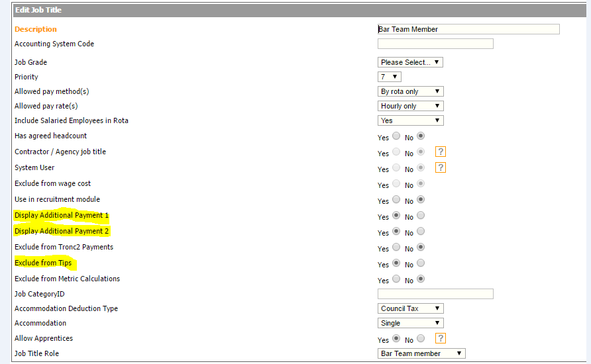
Task: Expand the Allowed pay method(s) dropdown
Action: coord(410,91)
